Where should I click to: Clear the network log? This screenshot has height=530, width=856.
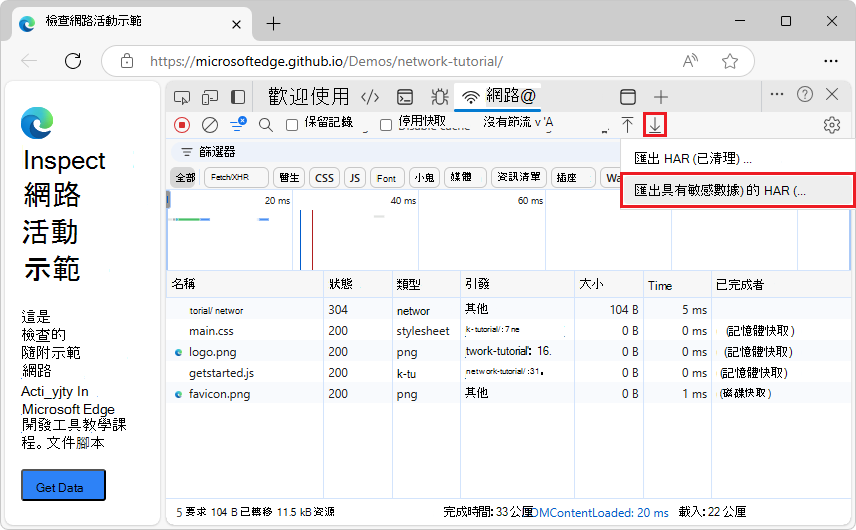point(210,125)
